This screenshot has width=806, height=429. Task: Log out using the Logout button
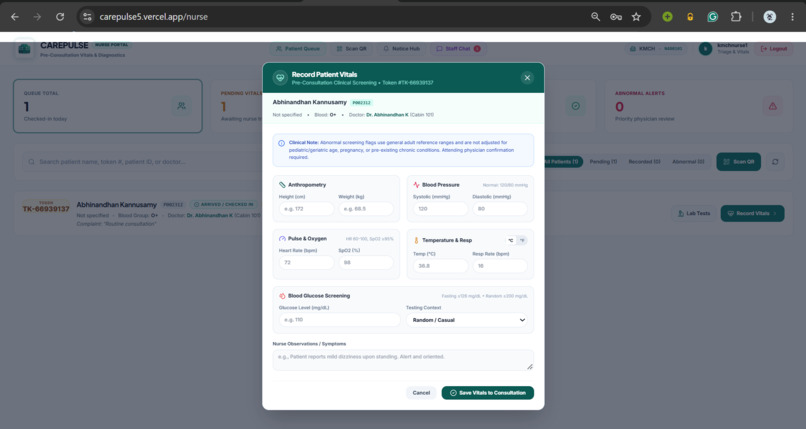[x=774, y=49]
